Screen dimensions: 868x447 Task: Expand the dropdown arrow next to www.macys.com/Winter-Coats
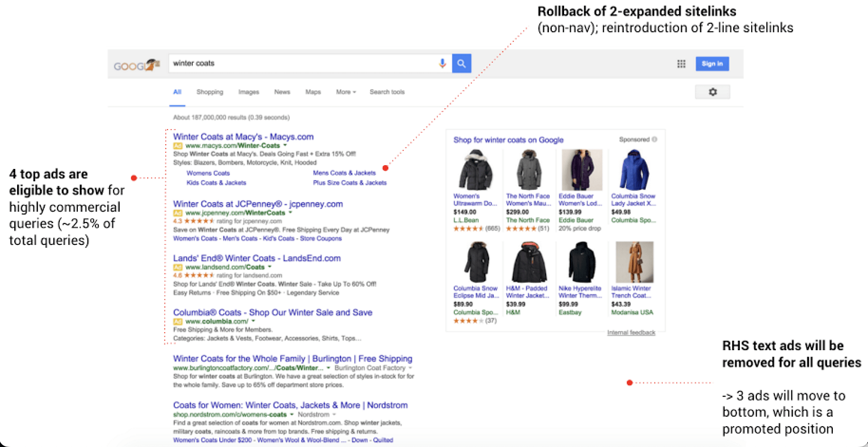(285, 145)
